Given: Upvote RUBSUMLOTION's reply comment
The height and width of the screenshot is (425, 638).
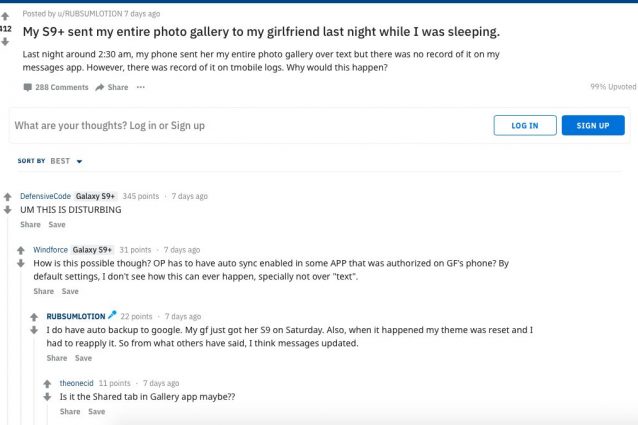Looking at the screenshot, I should (x=34, y=317).
